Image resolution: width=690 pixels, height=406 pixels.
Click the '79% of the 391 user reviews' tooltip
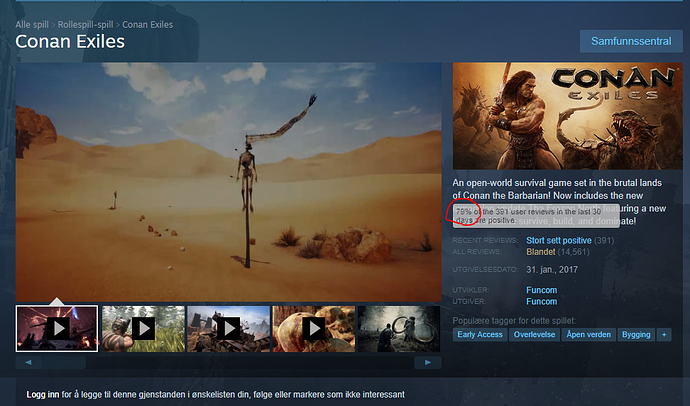point(536,216)
